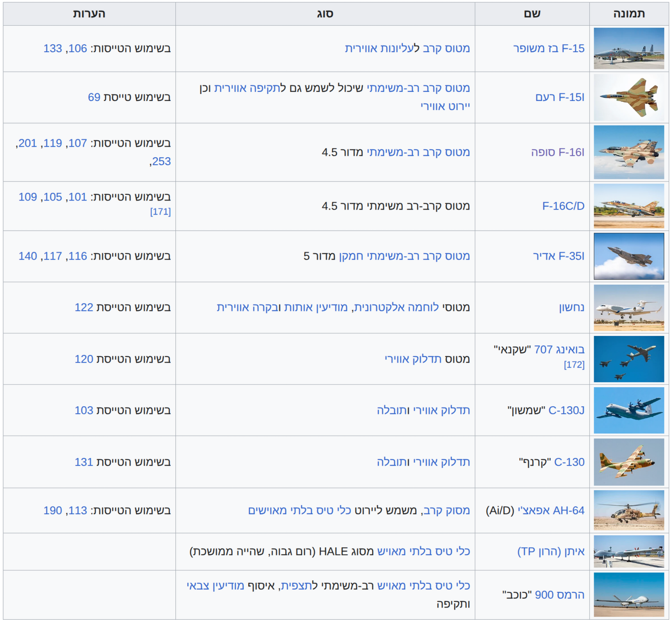The width and height of the screenshot is (672, 620).
Task: Open squadron 190 link
Action: click(x=53, y=510)
